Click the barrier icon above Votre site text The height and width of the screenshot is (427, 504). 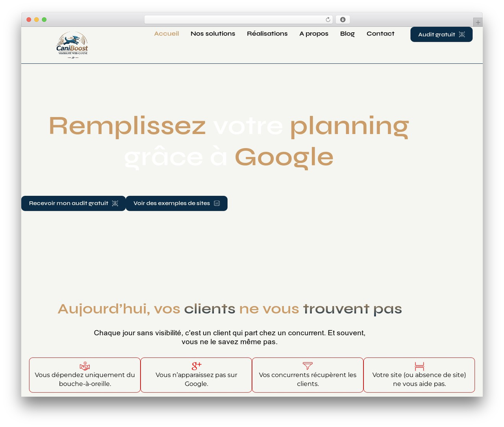pyautogui.click(x=419, y=366)
